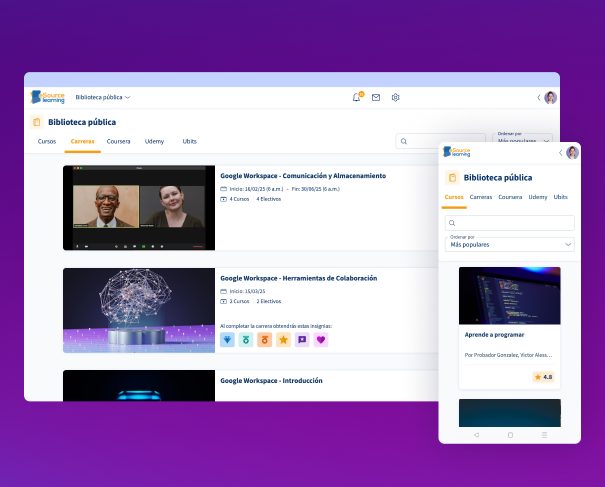
Task: Open the Aprende a programar course thumbnail
Action: [510, 296]
